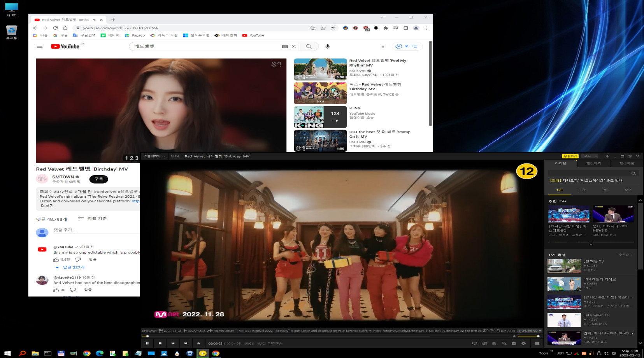The height and width of the screenshot is (358, 644).
Task: Toggle 360-degree video mode in PotPlayer
Action: 484,343
